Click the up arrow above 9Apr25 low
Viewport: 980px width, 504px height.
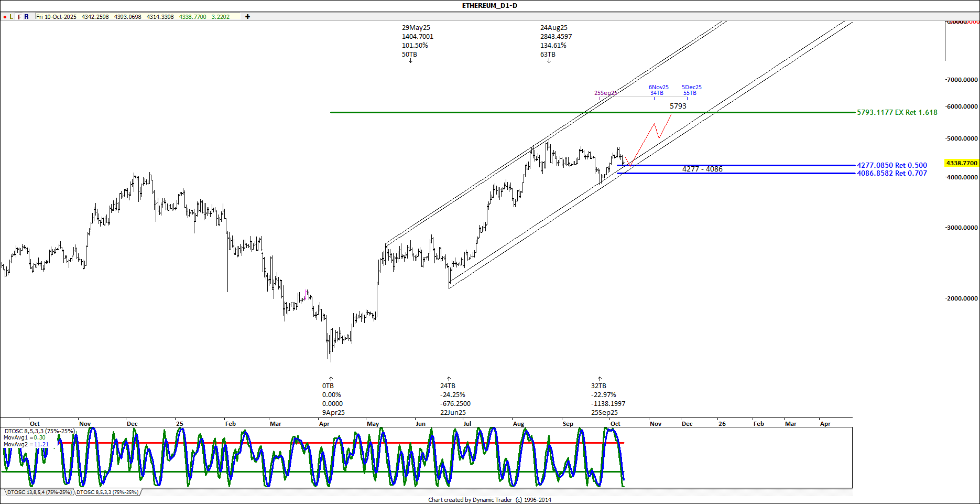(331, 378)
